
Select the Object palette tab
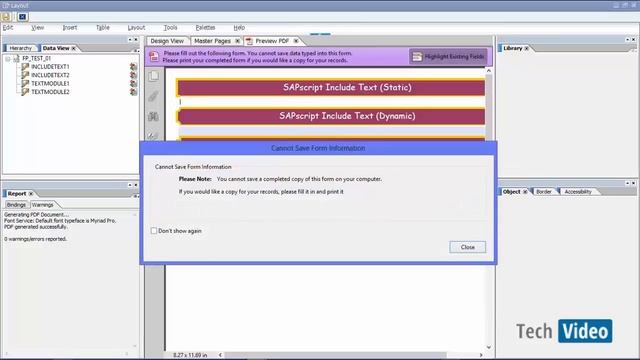pos(511,191)
